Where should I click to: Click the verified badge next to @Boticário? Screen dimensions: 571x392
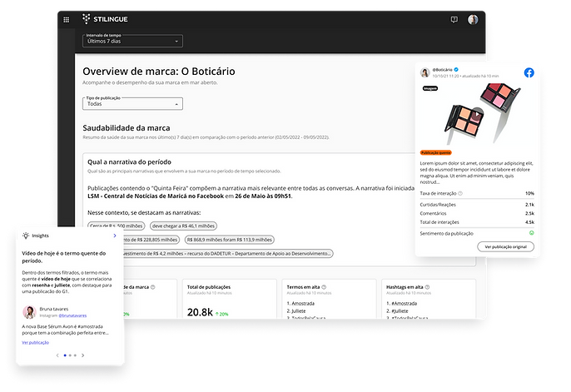456,70
